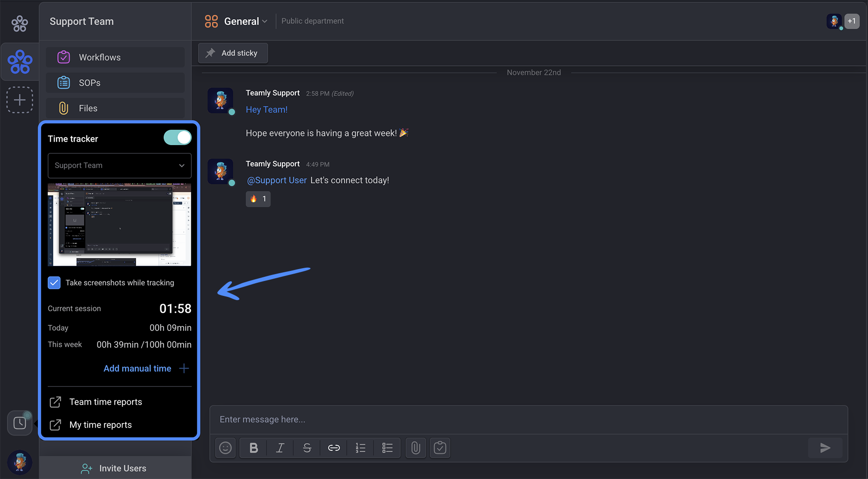Click the fire reaction with count 1
The width and height of the screenshot is (868, 479).
258,199
